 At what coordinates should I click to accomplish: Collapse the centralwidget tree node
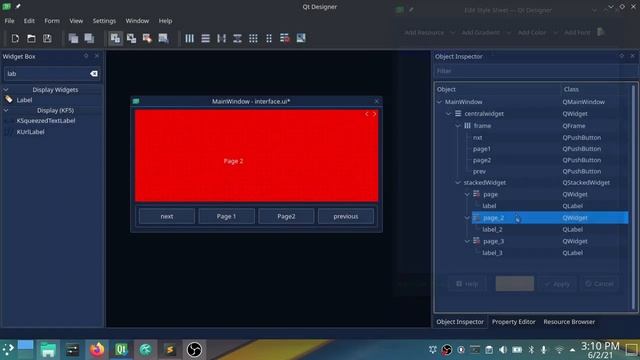(x=449, y=114)
